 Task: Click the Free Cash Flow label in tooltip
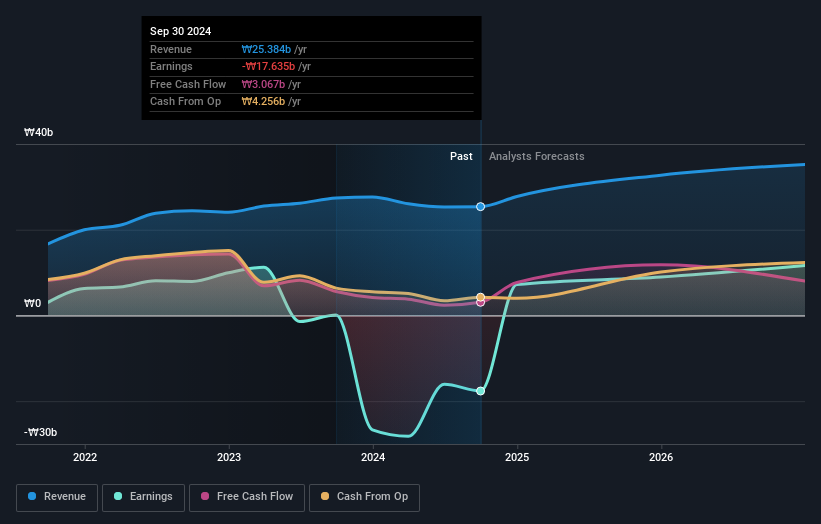(x=188, y=84)
